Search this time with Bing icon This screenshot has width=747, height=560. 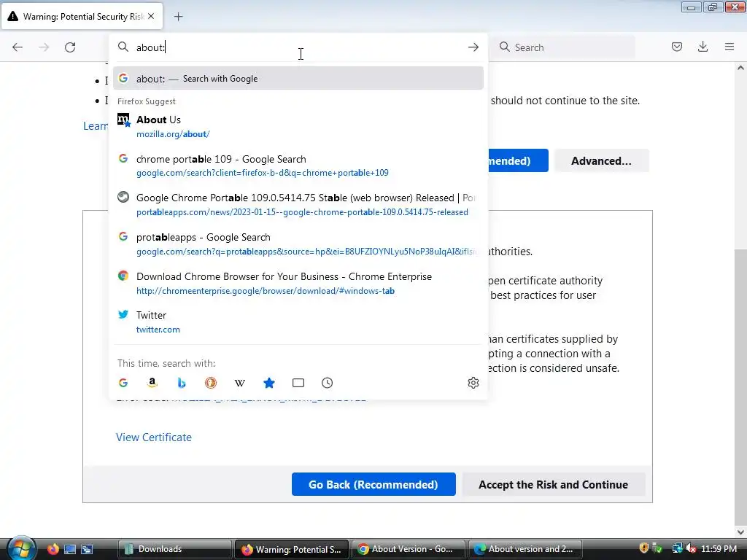(x=182, y=383)
